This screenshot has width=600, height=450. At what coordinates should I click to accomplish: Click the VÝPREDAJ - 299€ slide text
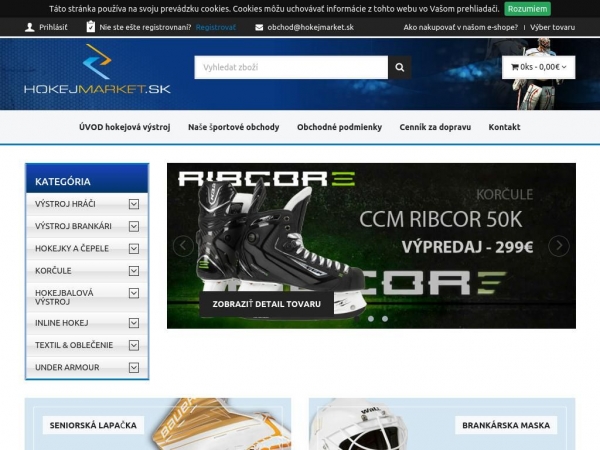click(x=467, y=247)
